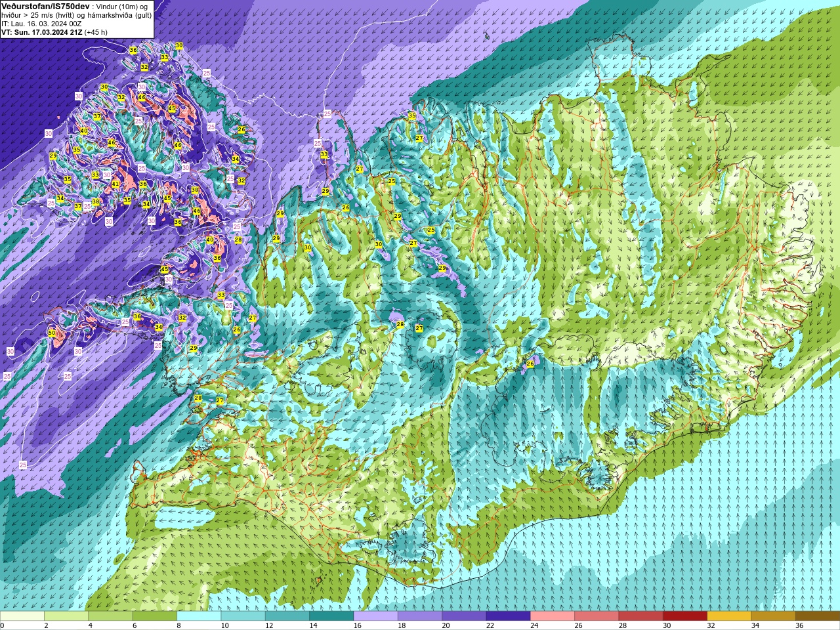
Task: Click the cream 0–2 m/s legend swatch
Action: point(22,616)
